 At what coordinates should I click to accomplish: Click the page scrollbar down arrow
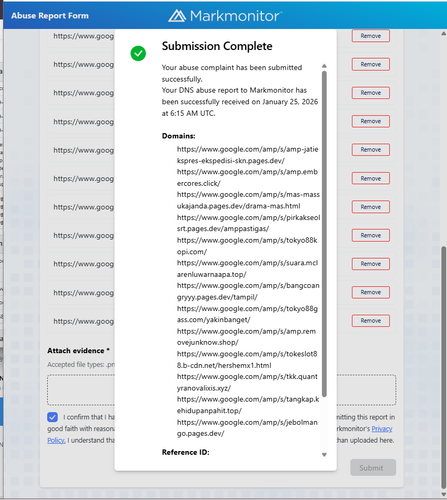coord(443,494)
